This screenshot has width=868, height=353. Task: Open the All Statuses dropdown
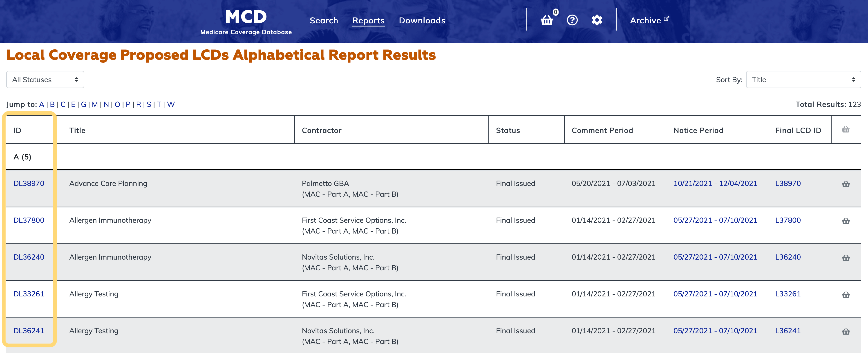click(x=45, y=80)
